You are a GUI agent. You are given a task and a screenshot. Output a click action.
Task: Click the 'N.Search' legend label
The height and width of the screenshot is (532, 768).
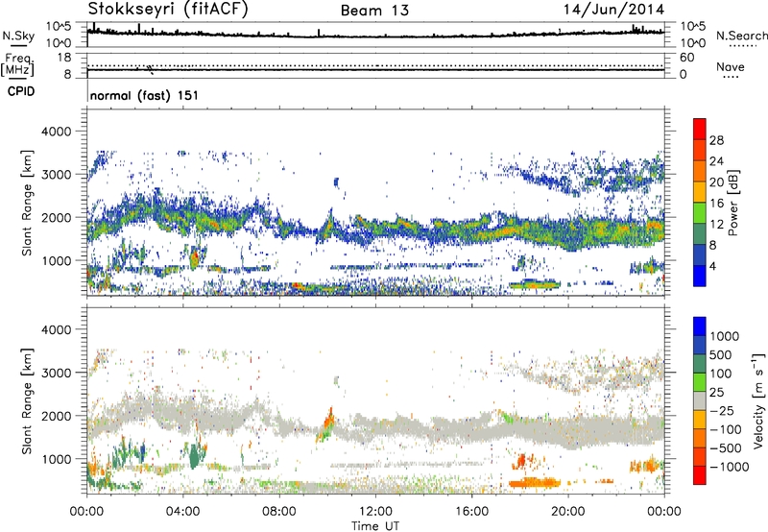(741, 36)
